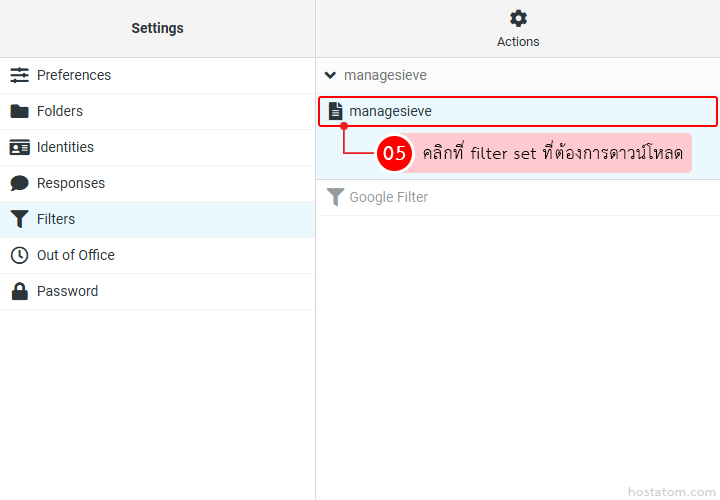
Task: Select the highlighted managesieve filter set name
Action: click(x=390, y=111)
